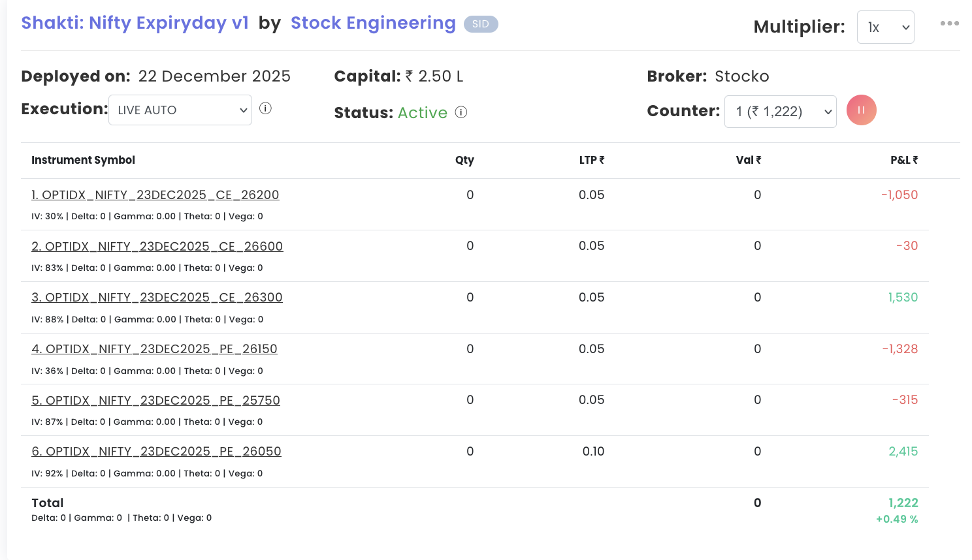This screenshot has height=560, width=972.
Task: Click the P&L ₹ column header
Action: [904, 160]
